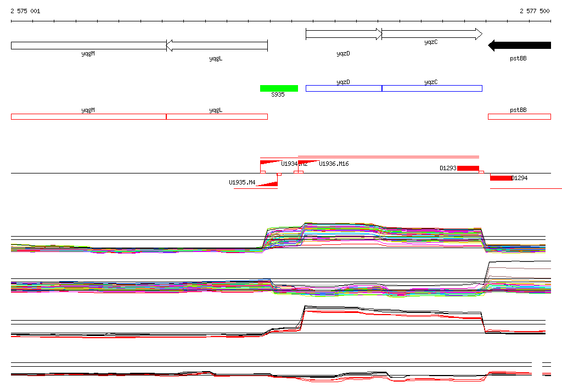Click the blue-outlined yqzD box
The image size is (562, 392).
(x=344, y=88)
